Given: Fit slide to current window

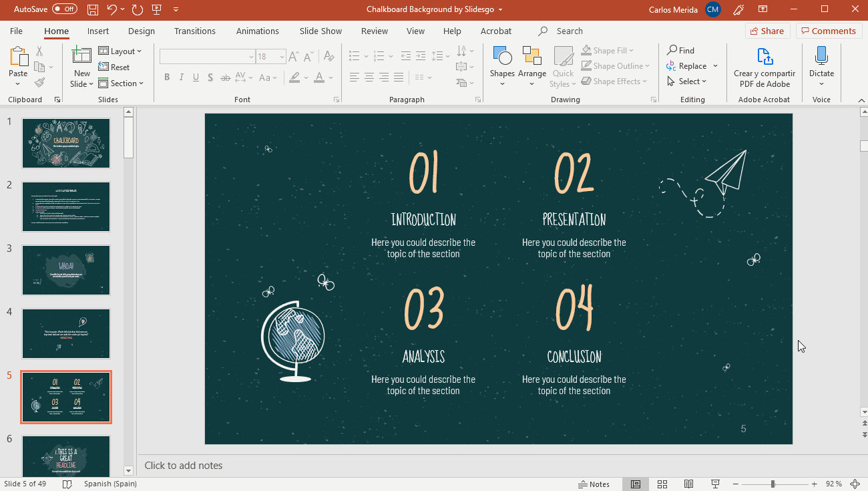Looking at the screenshot, I should point(855,484).
